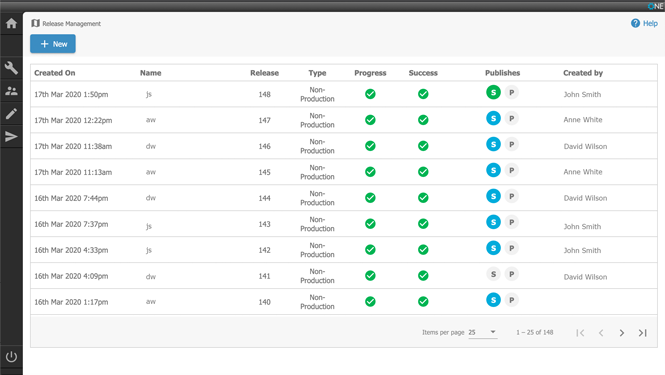Open the paper-plane release sidebar icon
This screenshot has height=375, width=665.
[x=11, y=137]
